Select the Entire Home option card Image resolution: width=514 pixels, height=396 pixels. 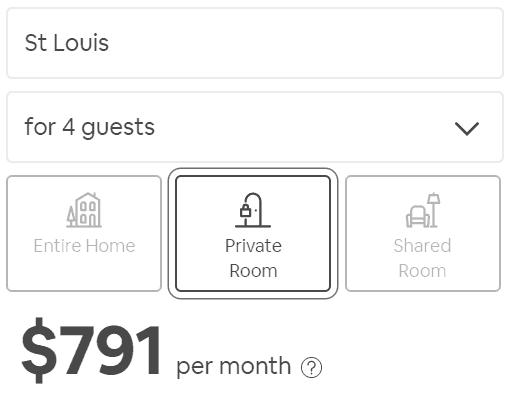(x=84, y=233)
